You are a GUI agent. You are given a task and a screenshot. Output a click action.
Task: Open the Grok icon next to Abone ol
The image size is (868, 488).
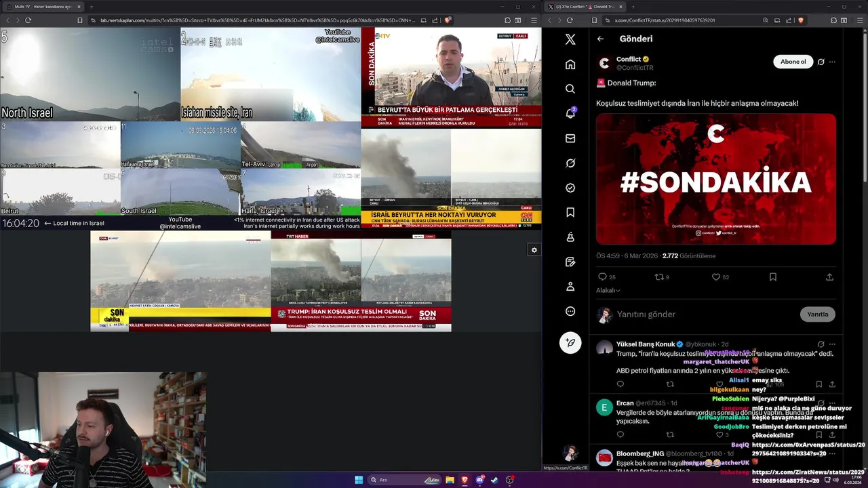point(821,62)
